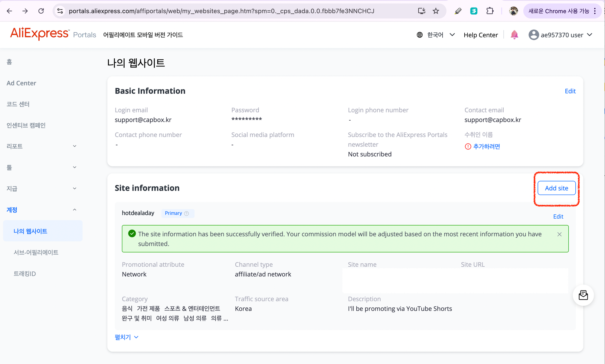
Task: Click the browser address bar URL
Action: (221, 11)
